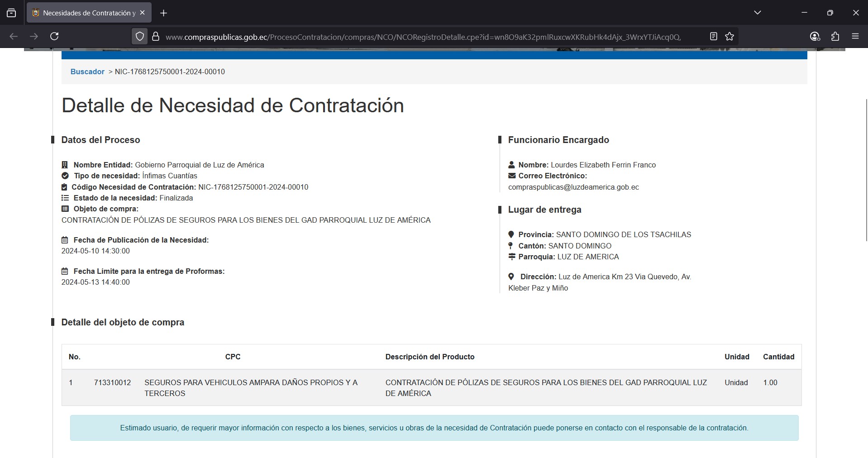Click the location icon beside Dirección
Screen dimensions: 868x458
(511, 277)
